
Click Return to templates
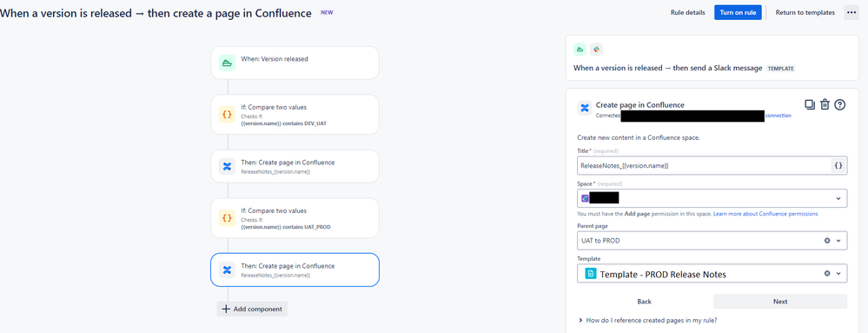point(805,13)
